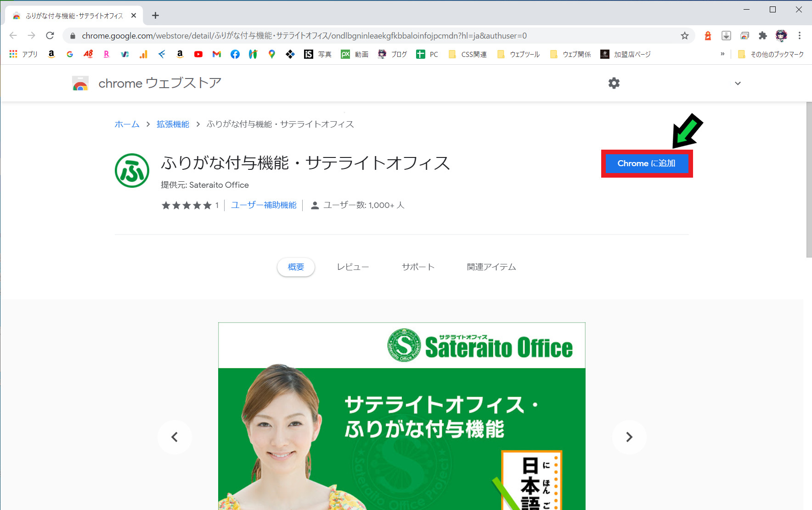
Task: Open the アプリ apps grid shortcut
Action: 23,54
